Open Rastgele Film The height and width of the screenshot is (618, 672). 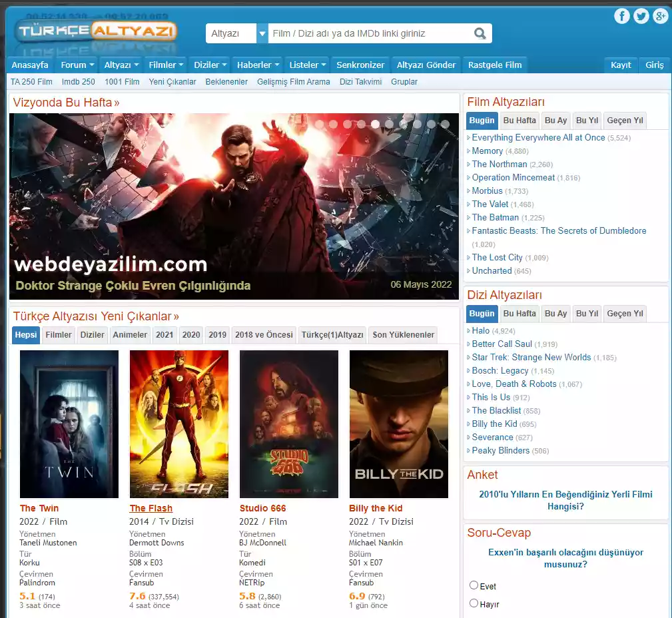495,65
